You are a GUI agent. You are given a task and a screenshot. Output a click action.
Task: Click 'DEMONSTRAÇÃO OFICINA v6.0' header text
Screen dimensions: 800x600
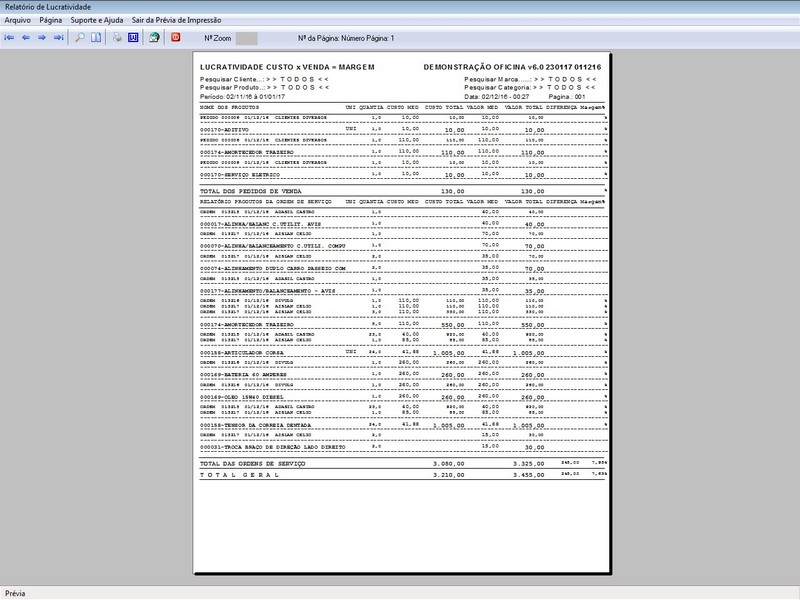[x=484, y=67]
